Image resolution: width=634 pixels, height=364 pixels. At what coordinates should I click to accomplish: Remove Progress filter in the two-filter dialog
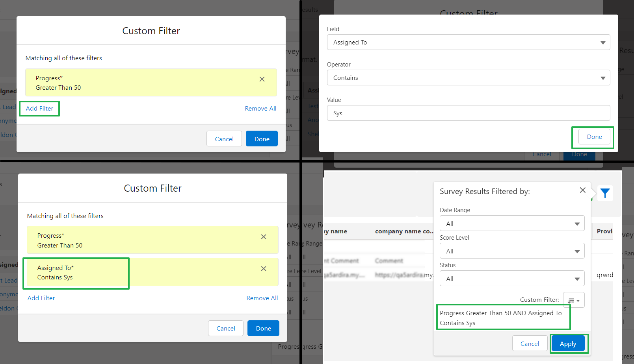tap(263, 237)
